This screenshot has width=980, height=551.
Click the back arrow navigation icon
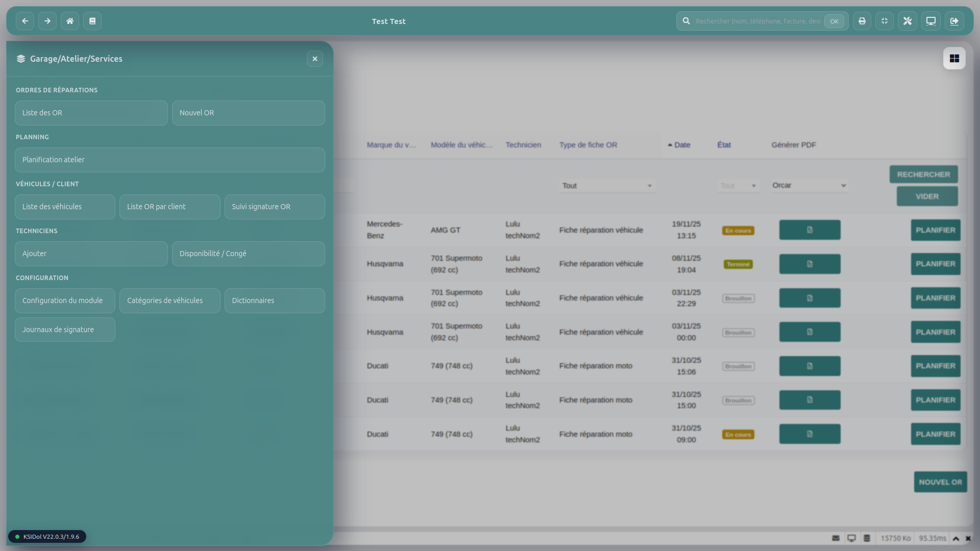[x=25, y=21]
